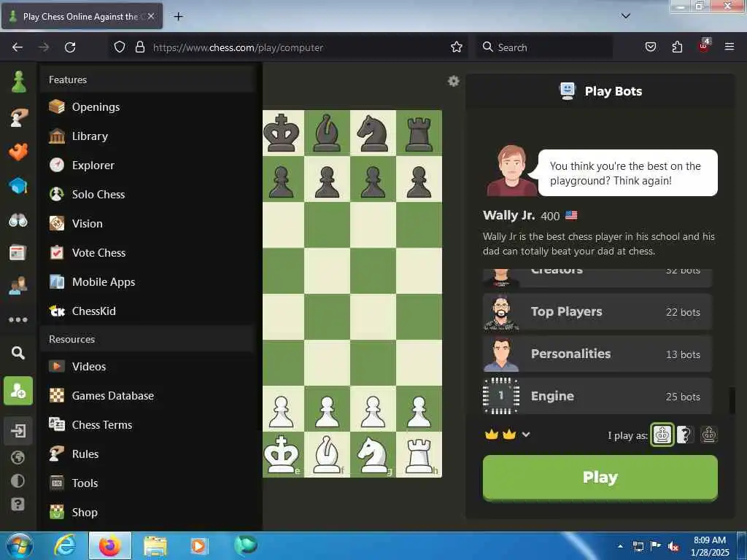
Task: Reload the page in Firefox
Action: pos(70,47)
